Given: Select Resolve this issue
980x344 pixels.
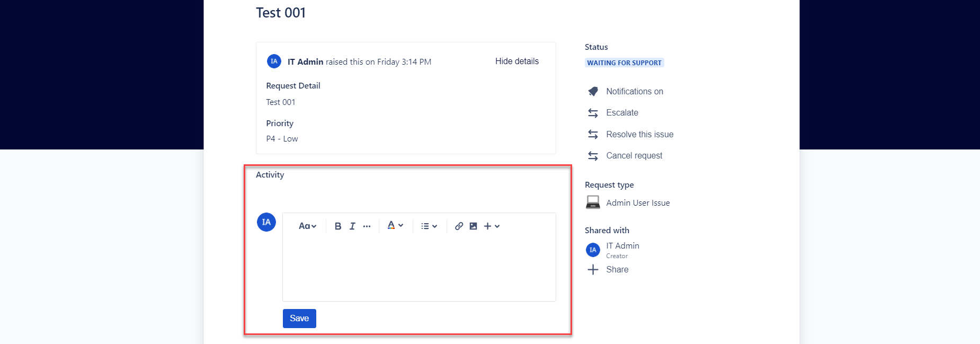Looking at the screenshot, I should tap(640, 135).
